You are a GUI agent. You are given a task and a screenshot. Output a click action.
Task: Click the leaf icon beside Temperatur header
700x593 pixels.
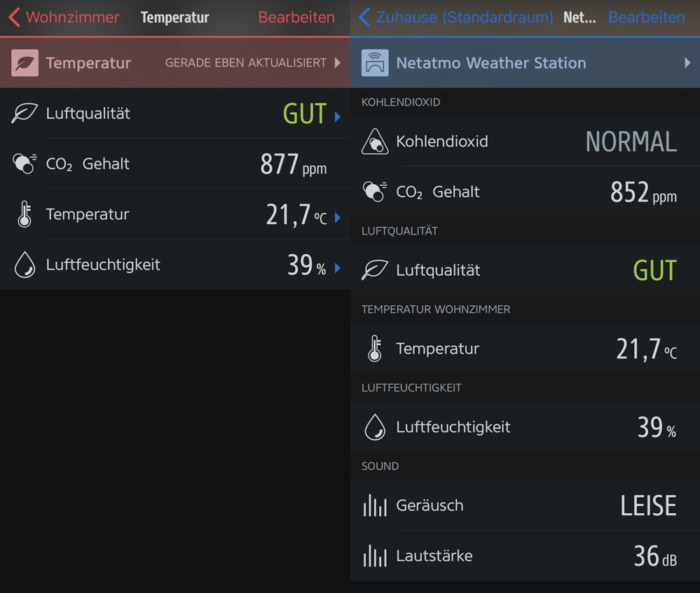[x=25, y=63]
